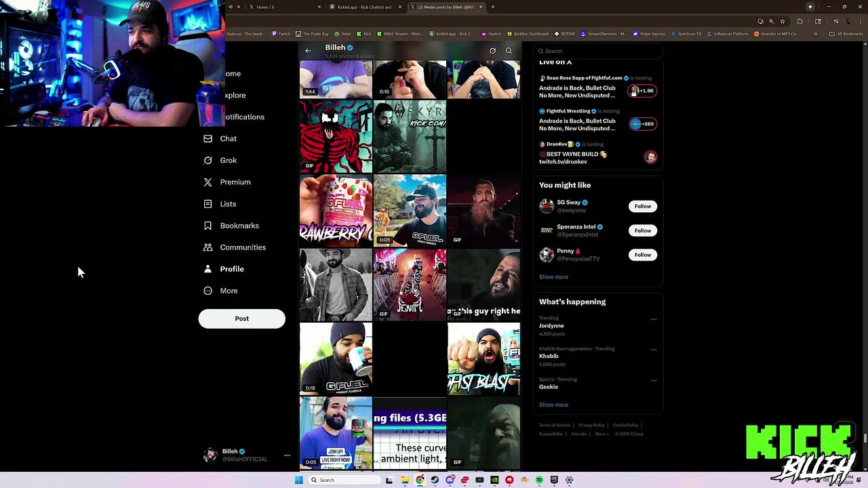868x488 pixels.
Task: Open the FAST BLAST punching thumbnail
Action: click(x=484, y=359)
